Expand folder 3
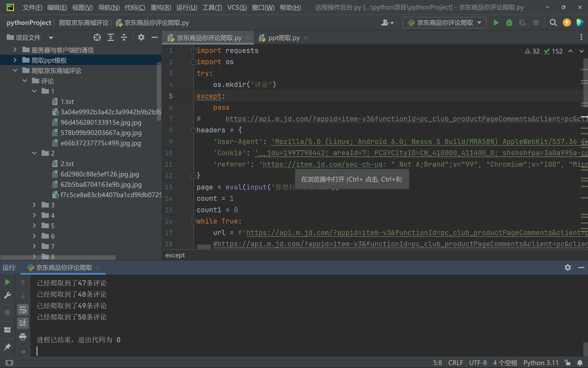The height and width of the screenshot is (368, 588). click(x=34, y=205)
